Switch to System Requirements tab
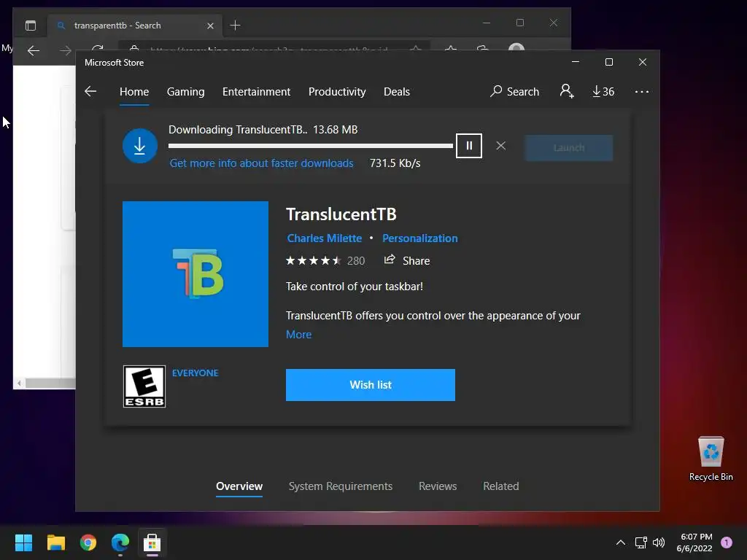 pos(341,486)
